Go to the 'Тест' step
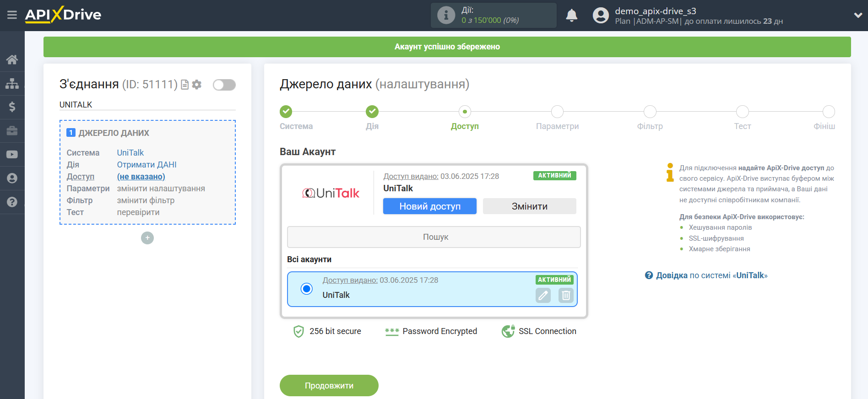The width and height of the screenshot is (868, 399). click(x=743, y=112)
